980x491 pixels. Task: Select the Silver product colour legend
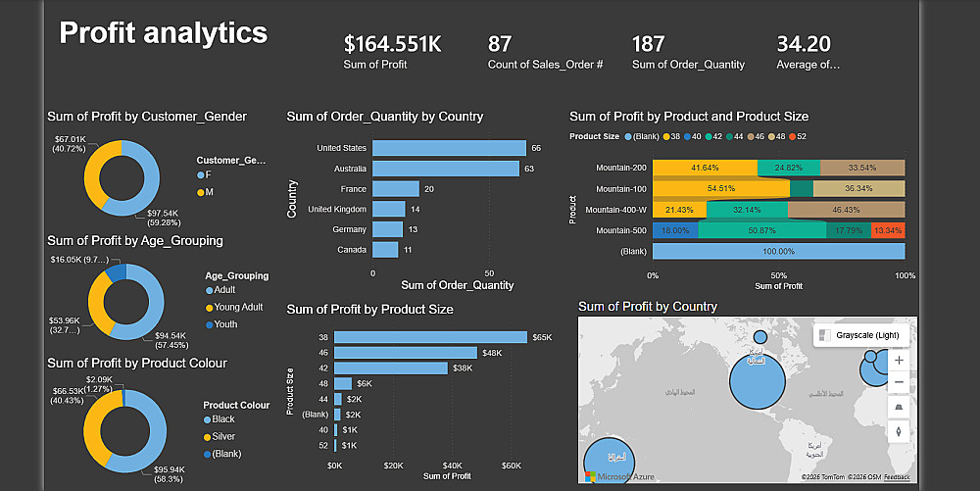(x=220, y=437)
